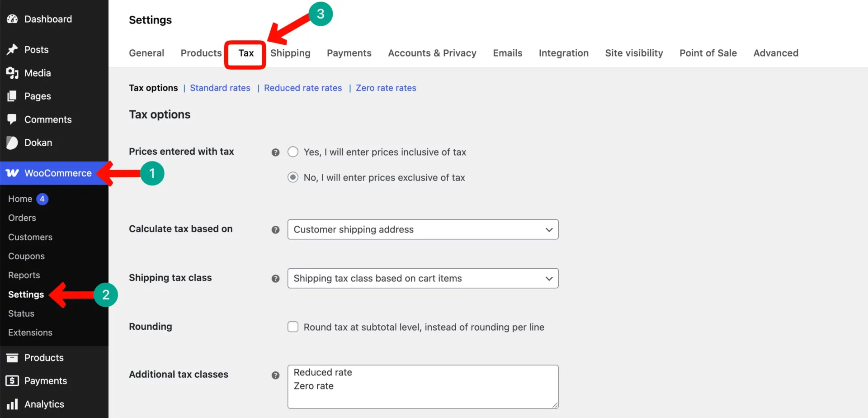Click the Analytics bar chart icon
Viewport: 868px width, 418px height.
[x=12, y=404]
